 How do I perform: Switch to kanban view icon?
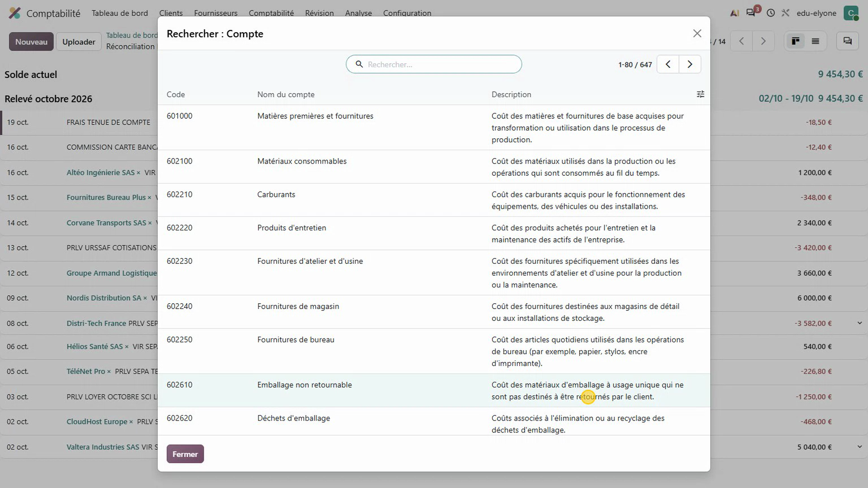tap(796, 41)
